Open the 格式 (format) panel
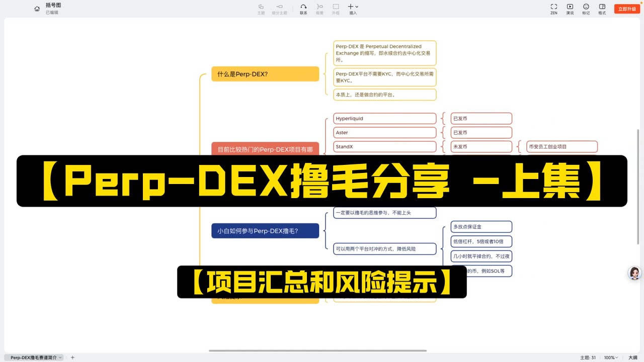The width and height of the screenshot is (644, 362). point(602,9)
